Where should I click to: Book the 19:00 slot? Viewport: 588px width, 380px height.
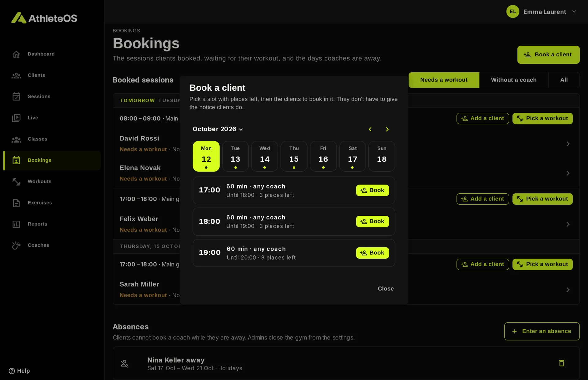tap(372, 253)
